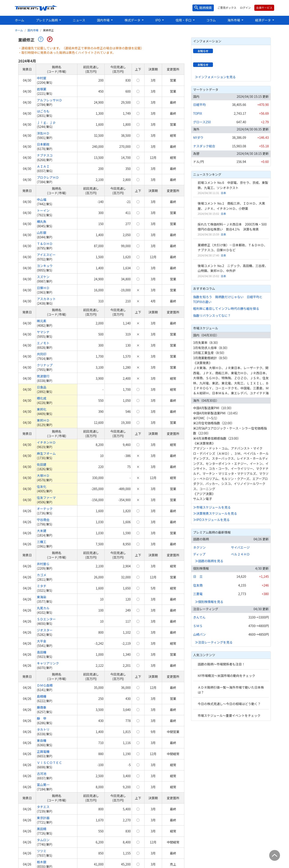Open ナスダック総合 index link
The height and width of the screenshot is (868, 289).
tap(204, 146)
